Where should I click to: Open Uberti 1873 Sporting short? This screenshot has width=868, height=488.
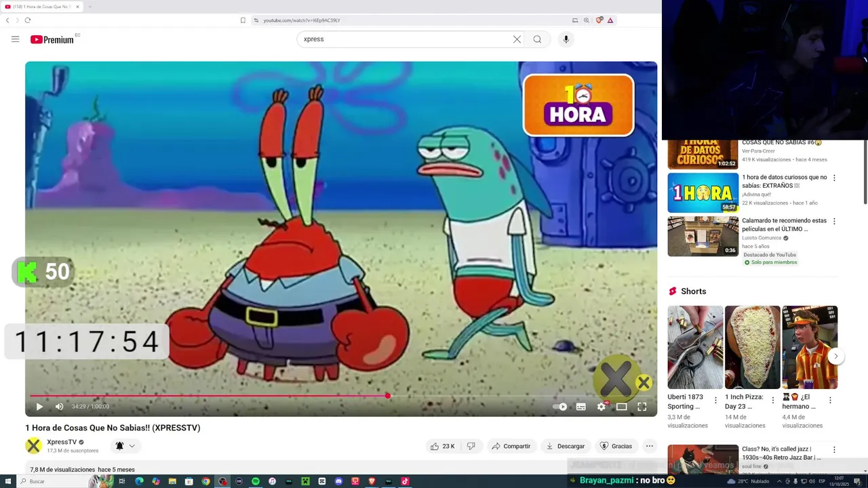(x=695, y=347)
